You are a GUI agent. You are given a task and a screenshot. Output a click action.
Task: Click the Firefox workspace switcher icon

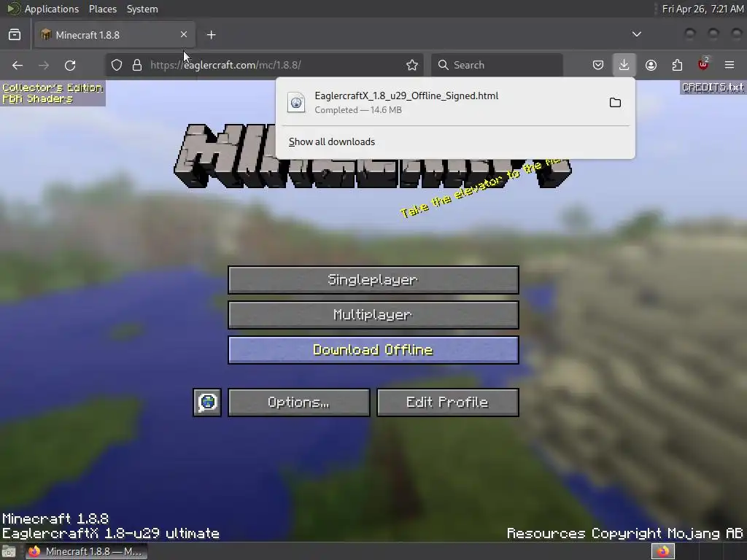663,551
